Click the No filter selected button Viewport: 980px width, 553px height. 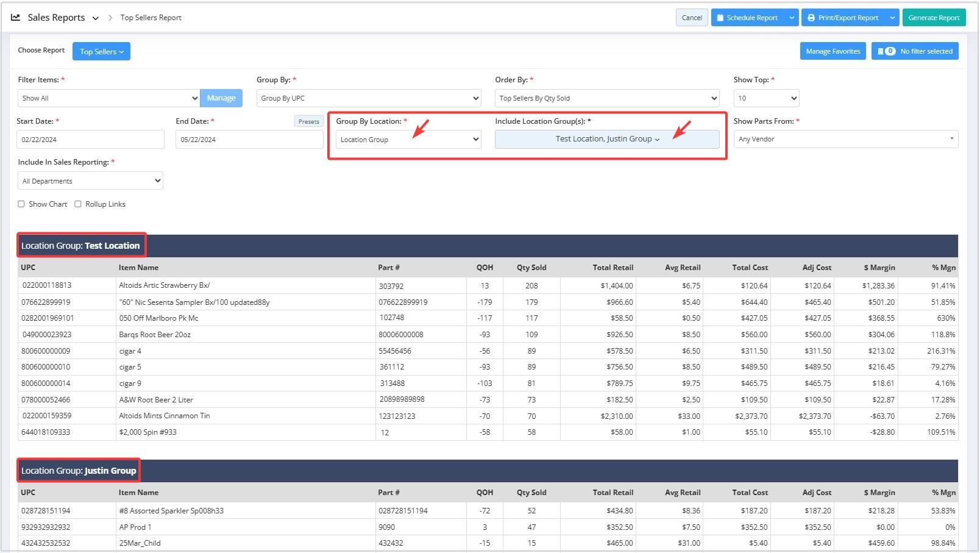[x=915, y=51]
